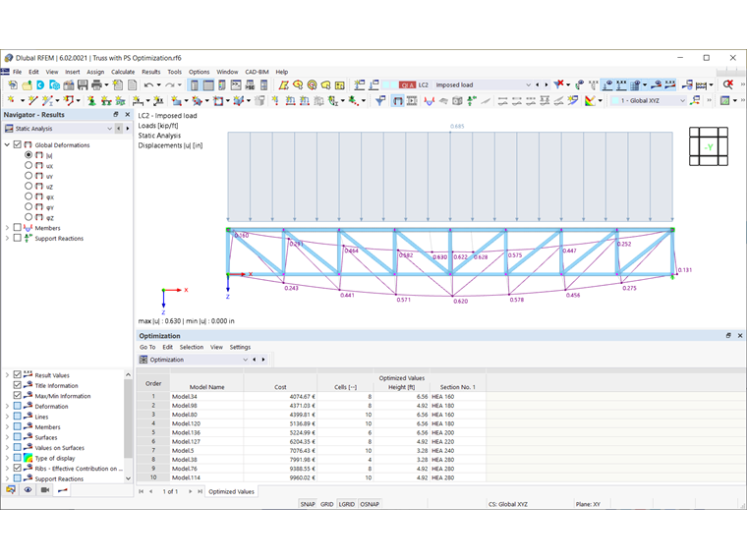
Task: Open the Static Analysis dropdown in Navigator
Action: click(x=109, y=129)
